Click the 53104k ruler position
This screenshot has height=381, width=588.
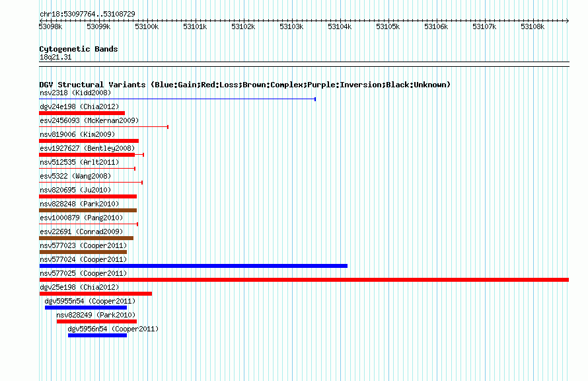click(x=340, y=26)
